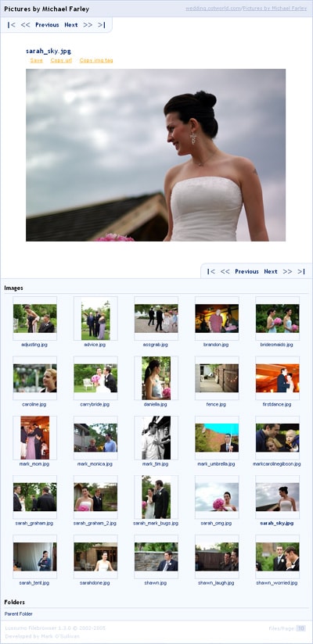The image size is (313, 644).
Task: Open the shawn_worried.jpg thumbnail
Action: coord(277,556)
